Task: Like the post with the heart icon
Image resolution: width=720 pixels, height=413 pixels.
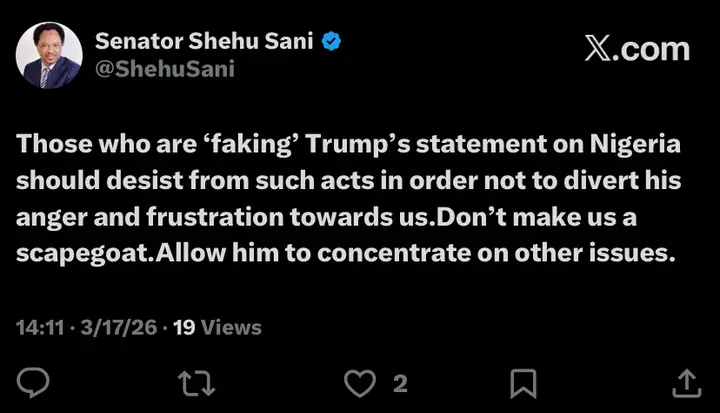Action: (x=359, y=382)
